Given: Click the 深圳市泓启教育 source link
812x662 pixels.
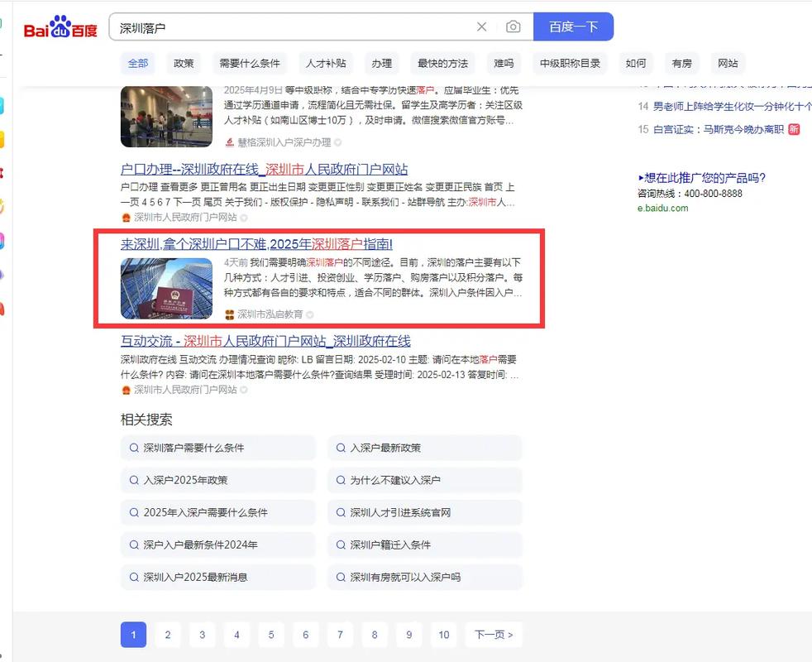Looking at the screenshot, I should tap(270, 314).
